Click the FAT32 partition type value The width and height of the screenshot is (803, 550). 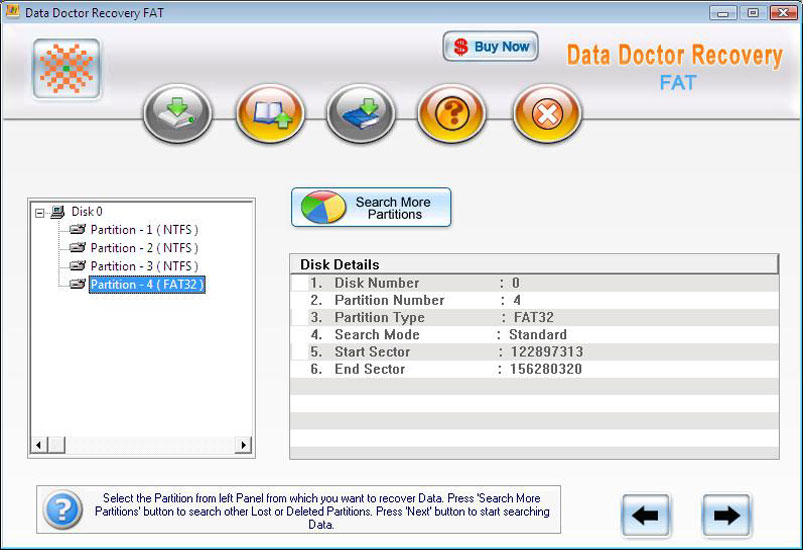coord(534,318)
